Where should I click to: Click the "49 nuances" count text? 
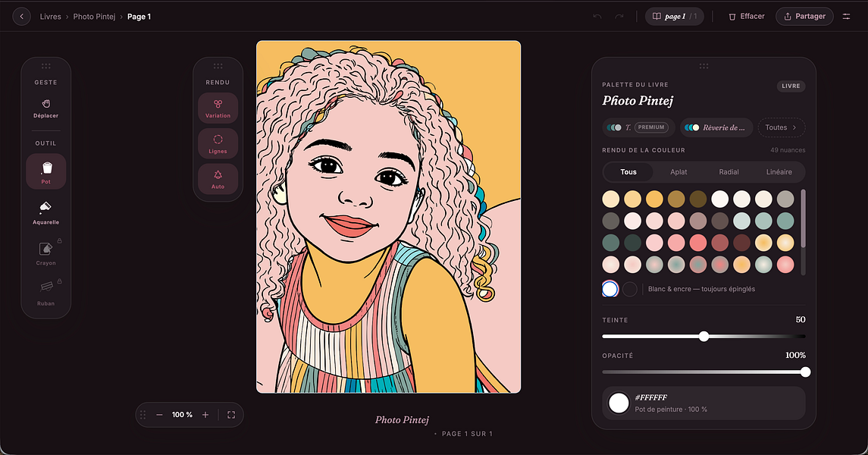coord(788,150)
